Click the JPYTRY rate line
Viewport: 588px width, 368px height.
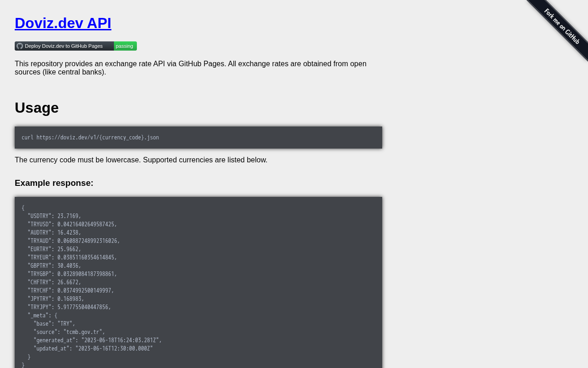(56, 299)
